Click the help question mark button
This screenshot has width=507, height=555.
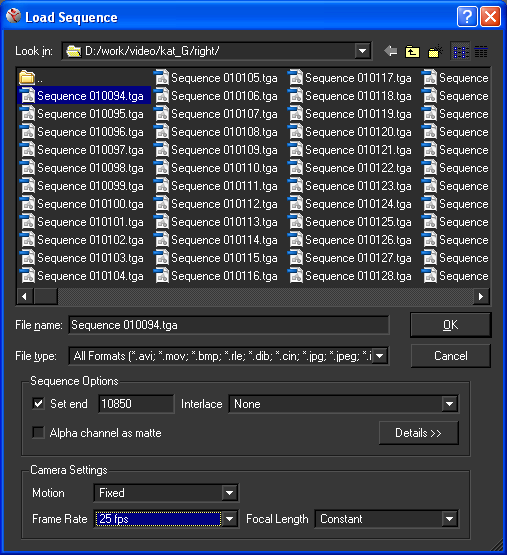click(467, 17)
